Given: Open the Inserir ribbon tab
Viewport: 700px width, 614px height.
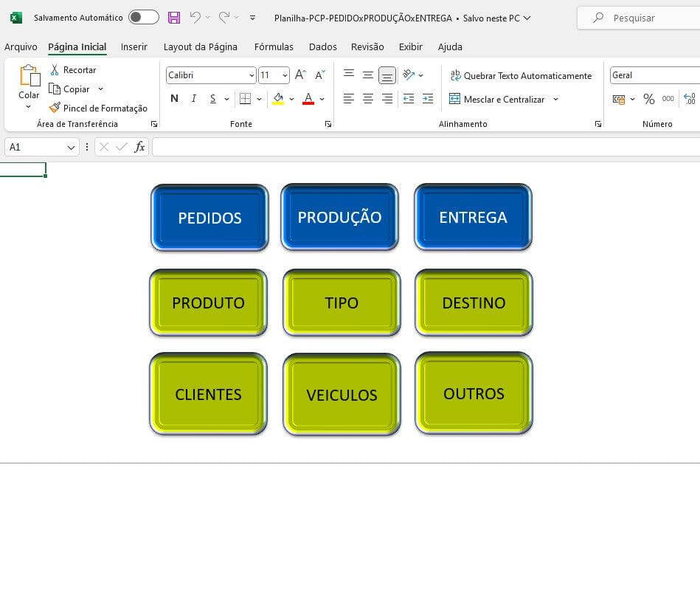Looking at the screenshot, I should coord(134,46).
